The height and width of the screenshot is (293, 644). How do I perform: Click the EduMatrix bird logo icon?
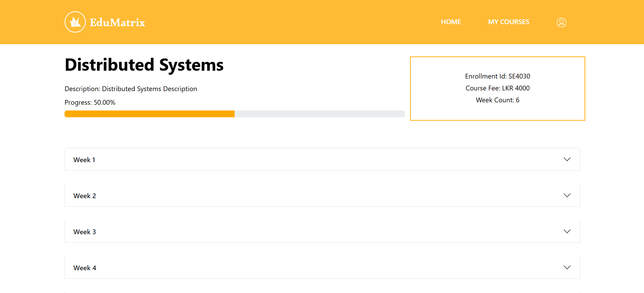tap(75, 22)
